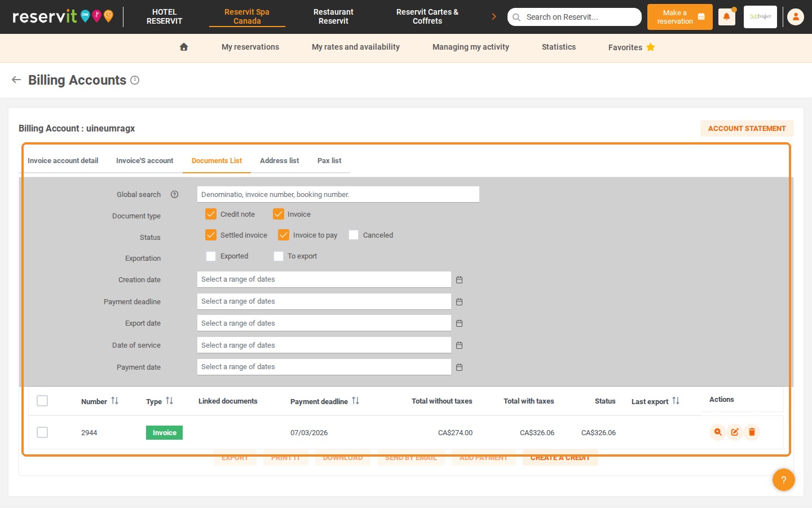Open the Creation date calendar icon
Viewport: 812px width, 508px height.
coord(460,280)
